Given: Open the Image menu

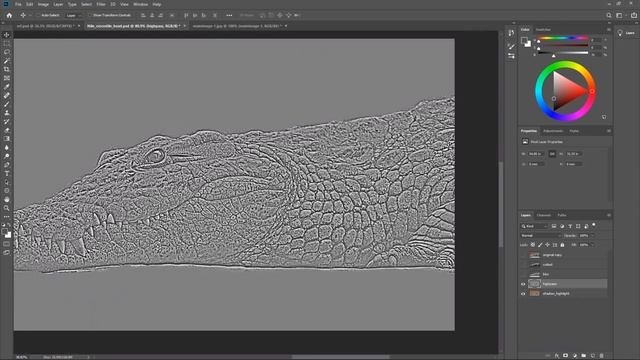Looking at the screenshot, I should tap(43, 4).
